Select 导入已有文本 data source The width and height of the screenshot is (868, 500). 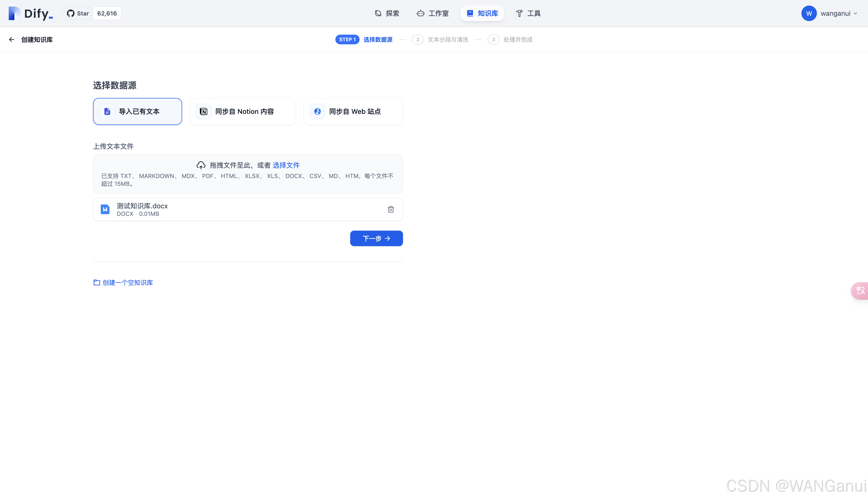coord(137,111)
